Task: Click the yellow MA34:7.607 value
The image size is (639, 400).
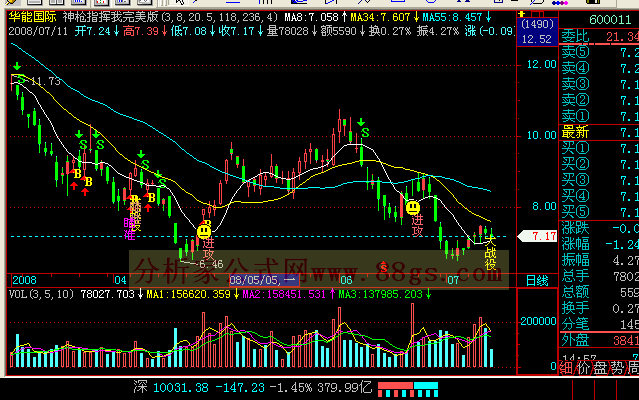Action: [380, 18]
